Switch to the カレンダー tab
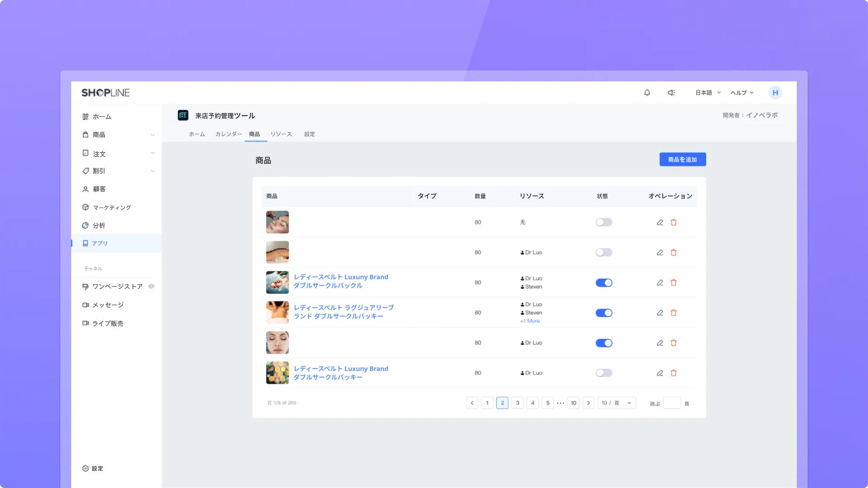 tap(228, 134)
